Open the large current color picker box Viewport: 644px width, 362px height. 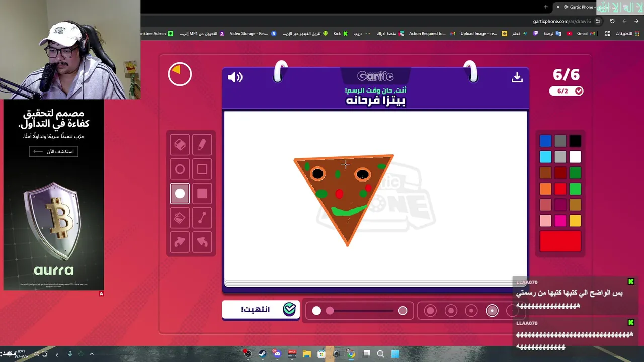tap(560, 241)
